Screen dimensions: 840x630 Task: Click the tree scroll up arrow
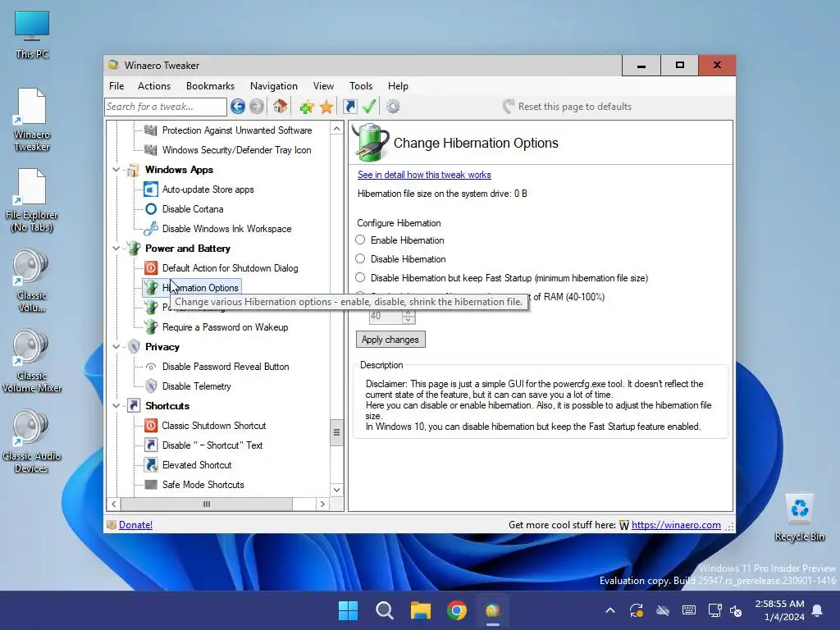[x=336, y=129]
